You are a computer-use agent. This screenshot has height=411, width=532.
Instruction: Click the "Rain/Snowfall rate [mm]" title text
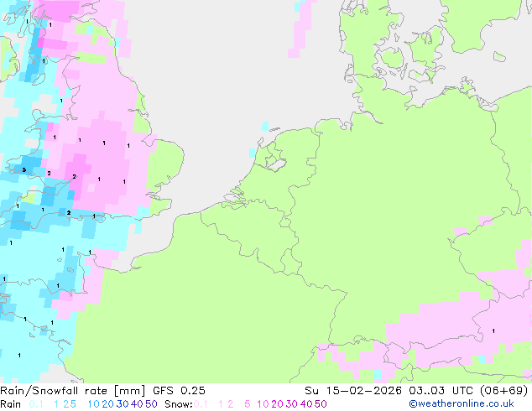[x=73, y=391]
